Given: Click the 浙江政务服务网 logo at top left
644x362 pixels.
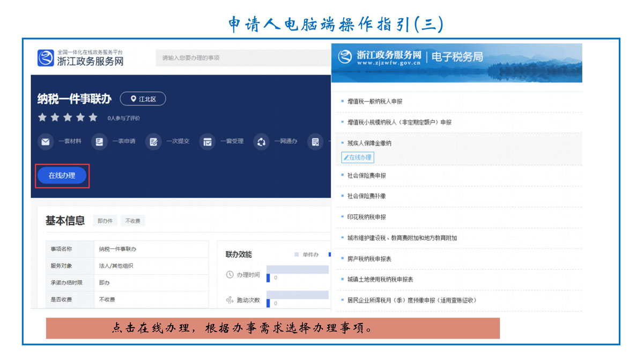Looking at the screenshot, I should pyautogui.click(x=80, y=57).
